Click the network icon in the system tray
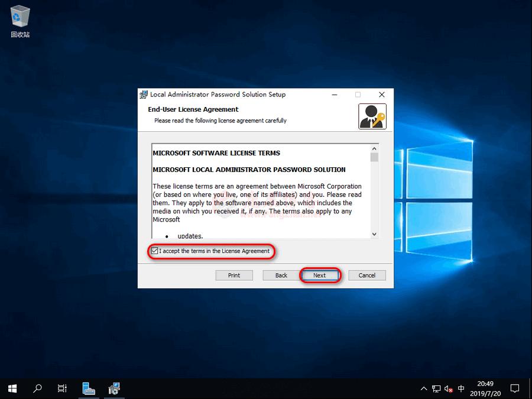This screenshot has width=532, height=399. pos(436,388)
